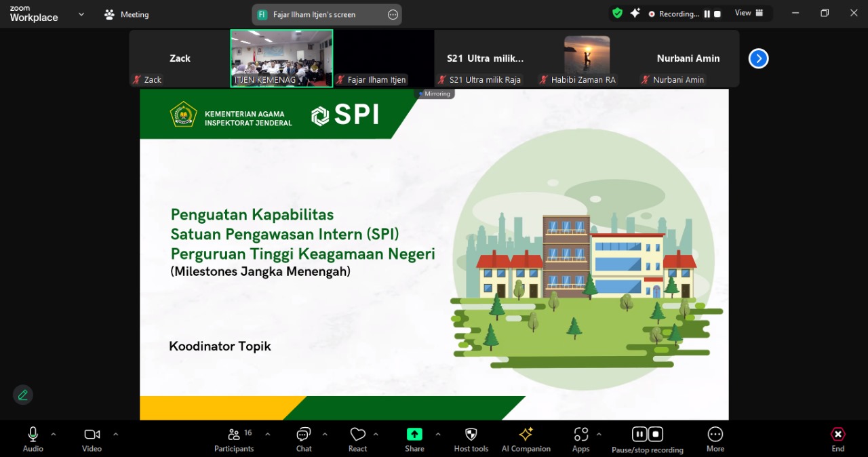This screenshot has height=457, width=868.
Task: Select the ITJEN KEMENAG video thumbnail
Action: pyautogui.click(x=281, y=58)
